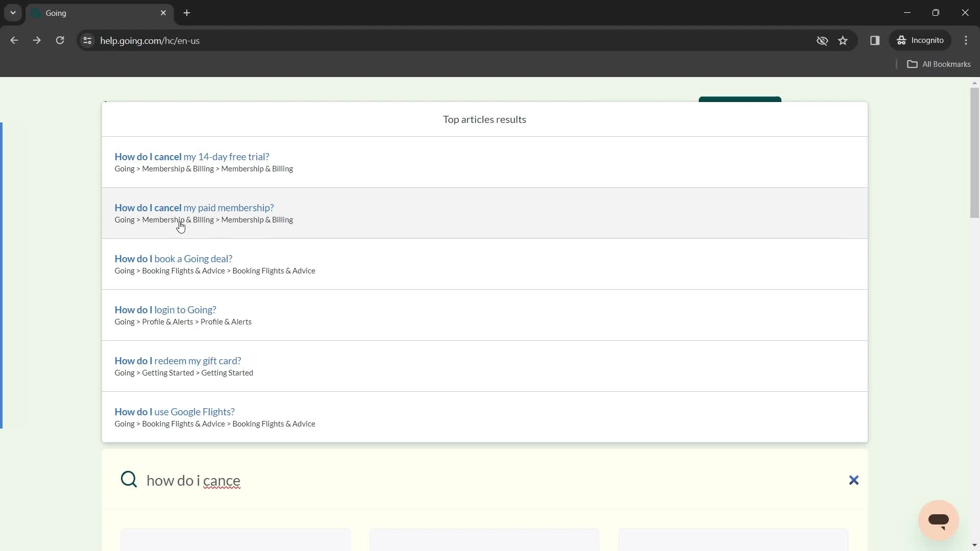
Task: Click the magnifying glass search icon
Action: click(x=129, y=480)
